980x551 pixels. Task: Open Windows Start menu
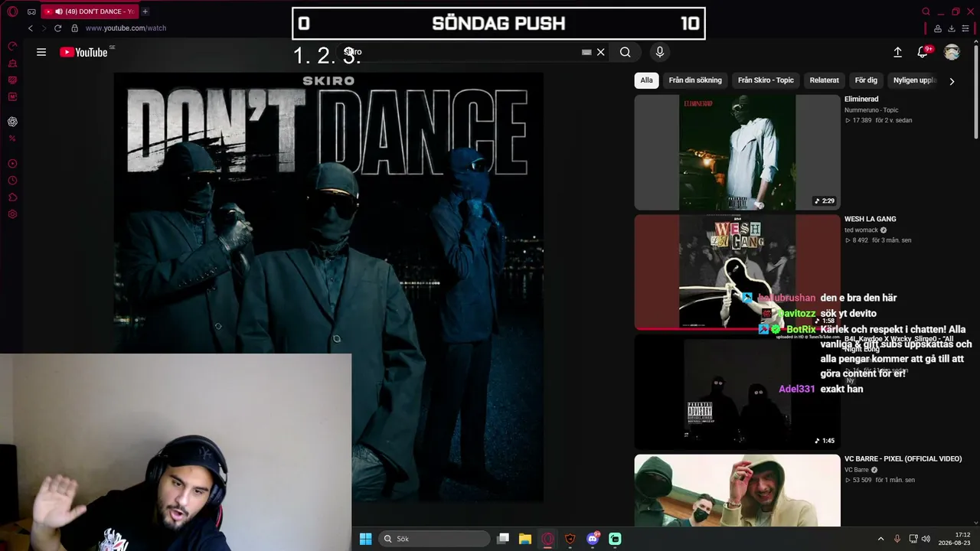(x=366, y=539)
